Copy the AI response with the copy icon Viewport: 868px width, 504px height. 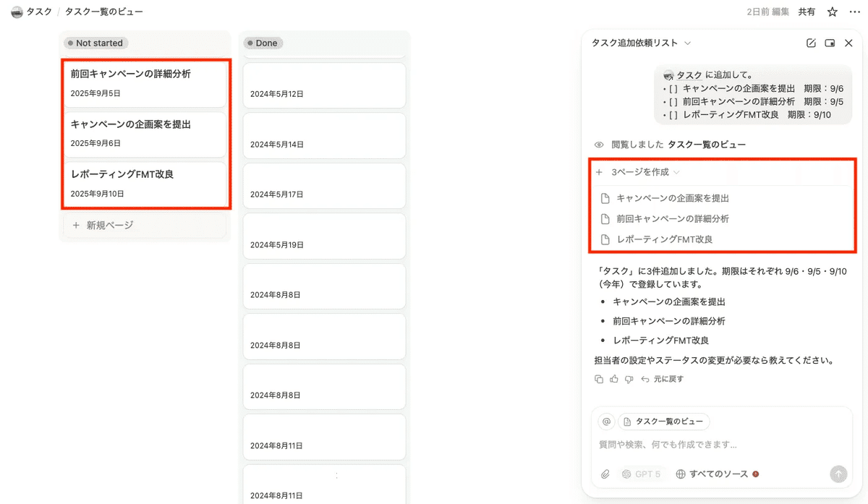point(598,379)
